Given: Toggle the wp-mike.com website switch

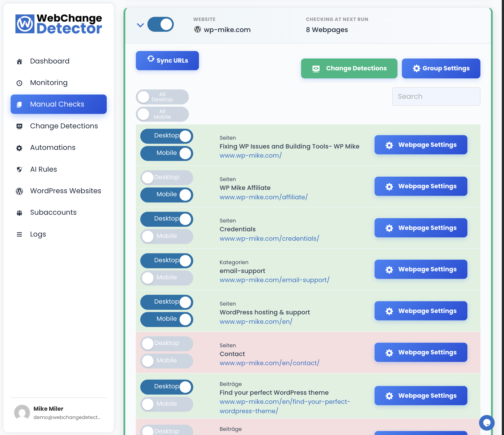Looking at the screenshot, I should [160, 24].
